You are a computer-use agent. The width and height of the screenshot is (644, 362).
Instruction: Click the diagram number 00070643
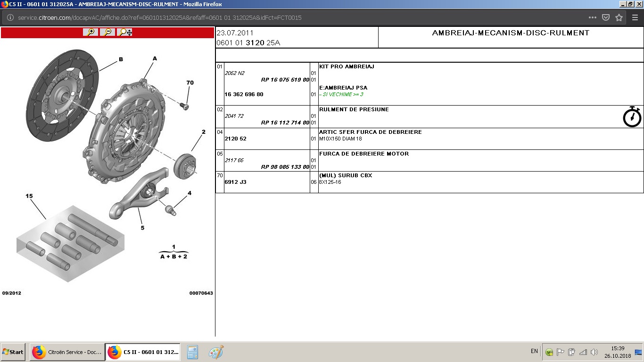coord(201,293)
